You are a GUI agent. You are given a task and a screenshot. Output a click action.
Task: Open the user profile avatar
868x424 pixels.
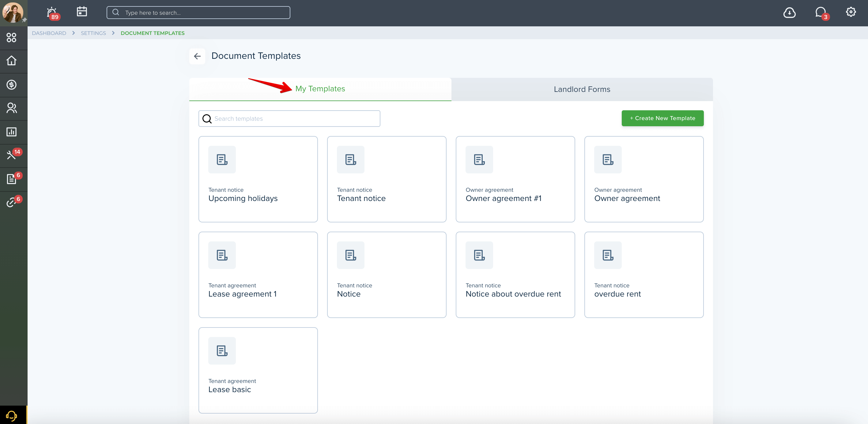[x=13, y=13]
